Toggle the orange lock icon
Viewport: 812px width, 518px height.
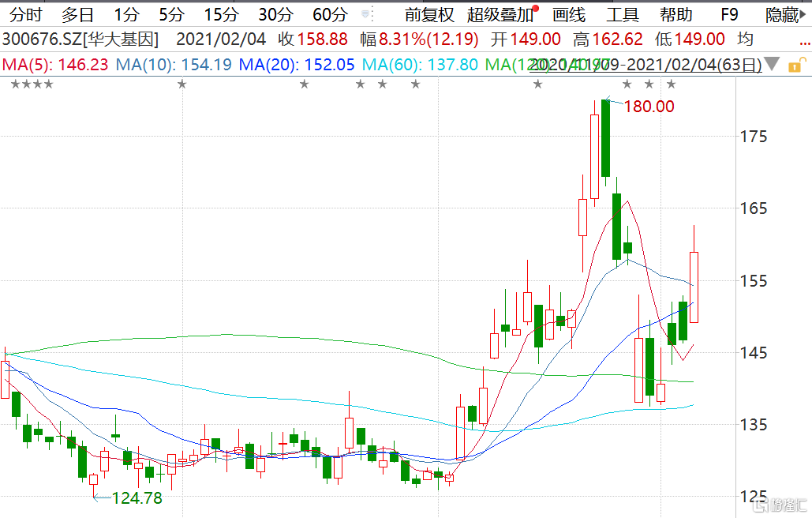coord(796,66)
